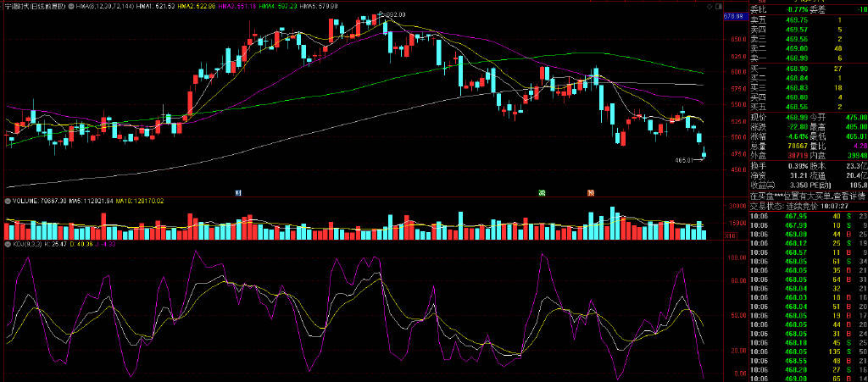Viewport: 868px width, 382px height.
Task: Select the 卖四 ask row at 469.57
Action: coord(808,30)
